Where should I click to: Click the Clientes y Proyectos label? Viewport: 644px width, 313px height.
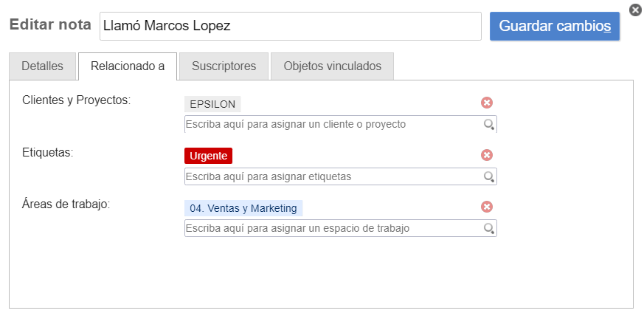[x=77, y=100]
